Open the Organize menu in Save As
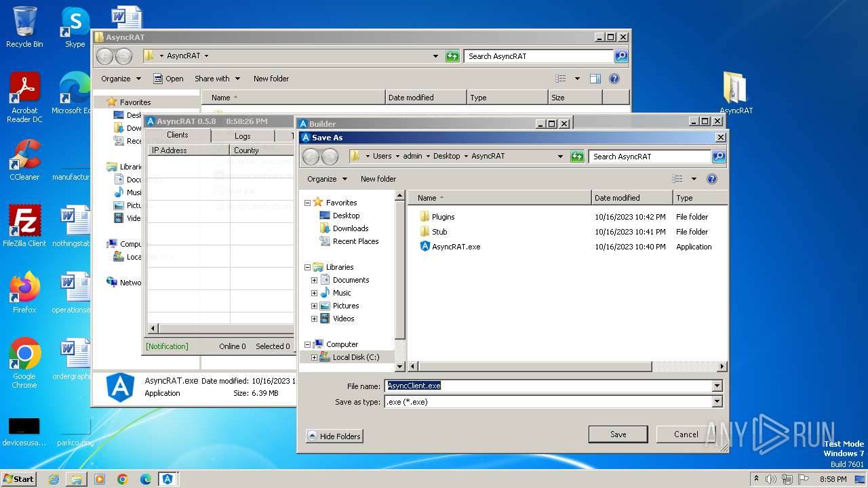The width and height of the screenshot is (868, 488). (x=327, y=179)
